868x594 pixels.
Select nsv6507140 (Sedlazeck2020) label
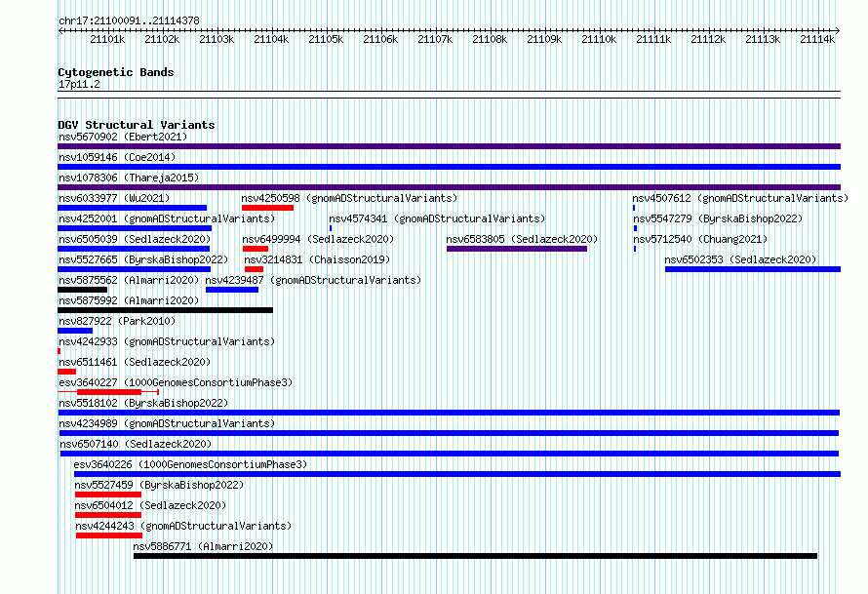coord(136,444)
